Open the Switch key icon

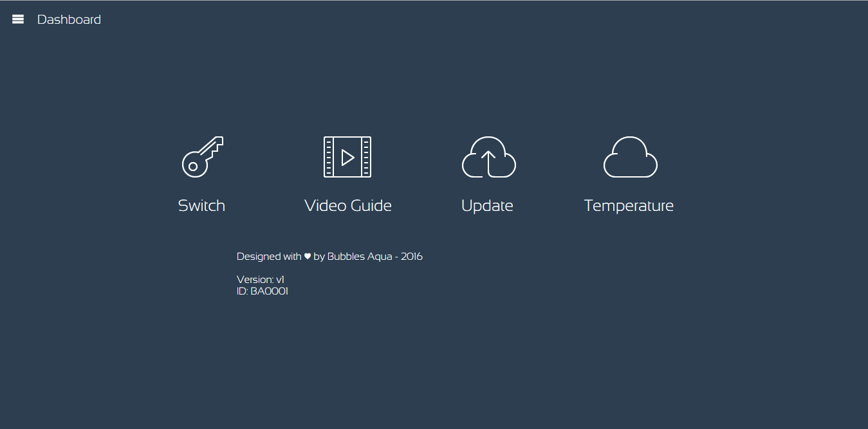201,157
